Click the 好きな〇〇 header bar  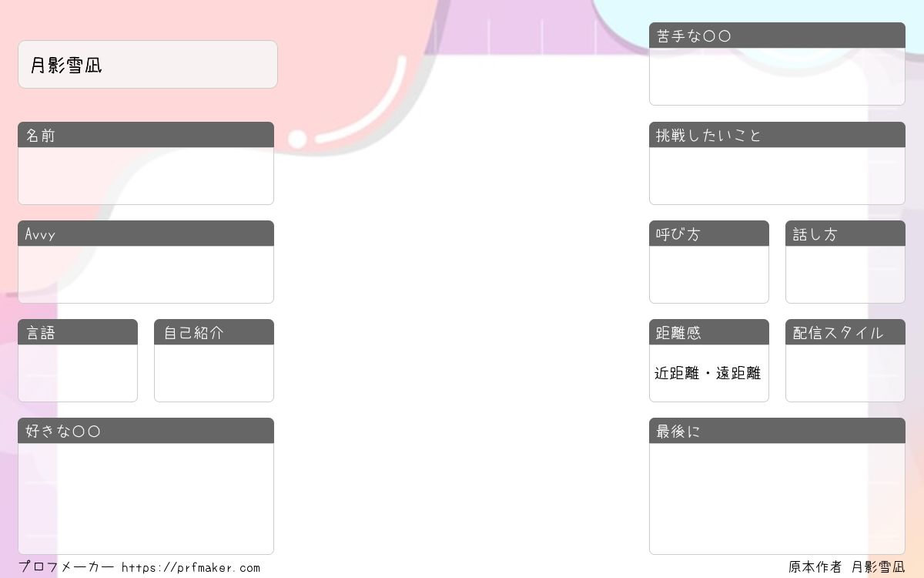click(x=146, y=431)
